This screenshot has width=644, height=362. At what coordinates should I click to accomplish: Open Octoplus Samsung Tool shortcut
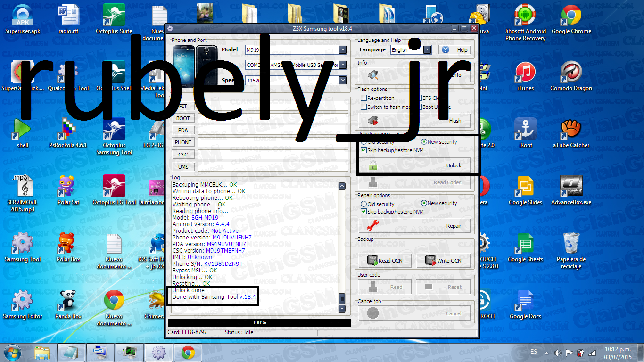pos(114,137)
